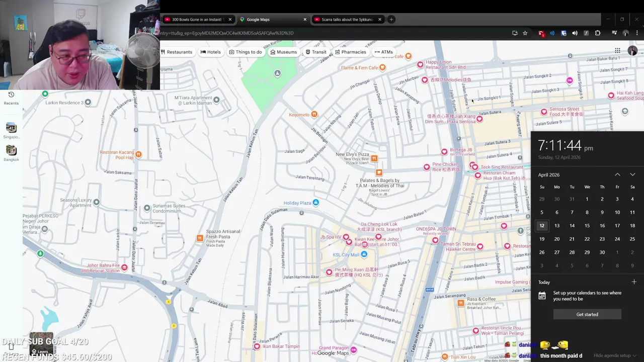Select April 24 in the calendar

click(617, 239)
